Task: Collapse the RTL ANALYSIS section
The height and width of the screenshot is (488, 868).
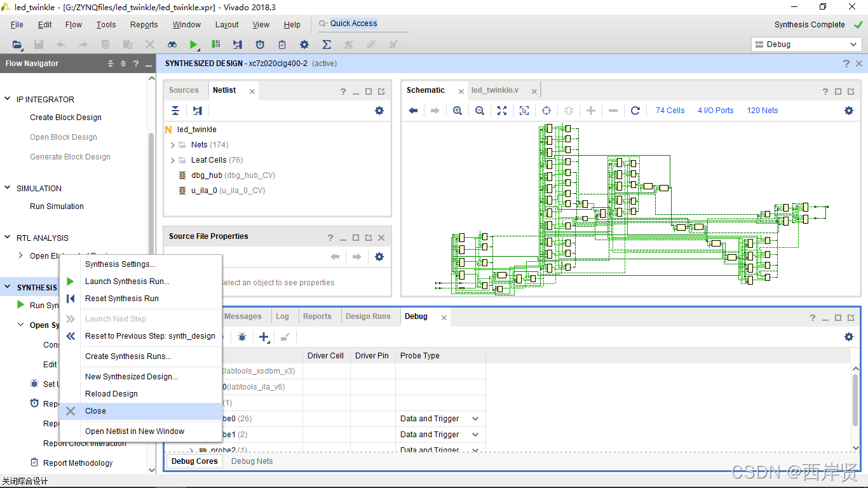Action: point(8,238)
